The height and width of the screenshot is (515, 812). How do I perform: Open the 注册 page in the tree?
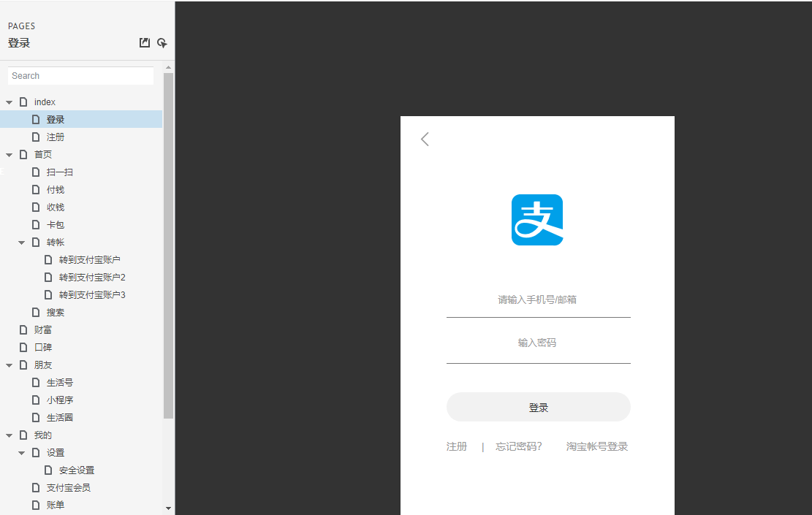(x=56, y=137)
